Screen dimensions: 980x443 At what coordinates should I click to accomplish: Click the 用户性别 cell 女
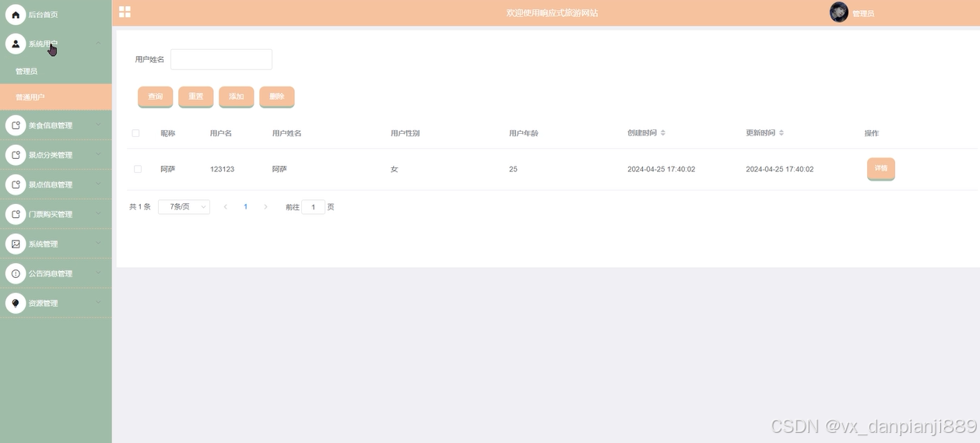(394, 169)
